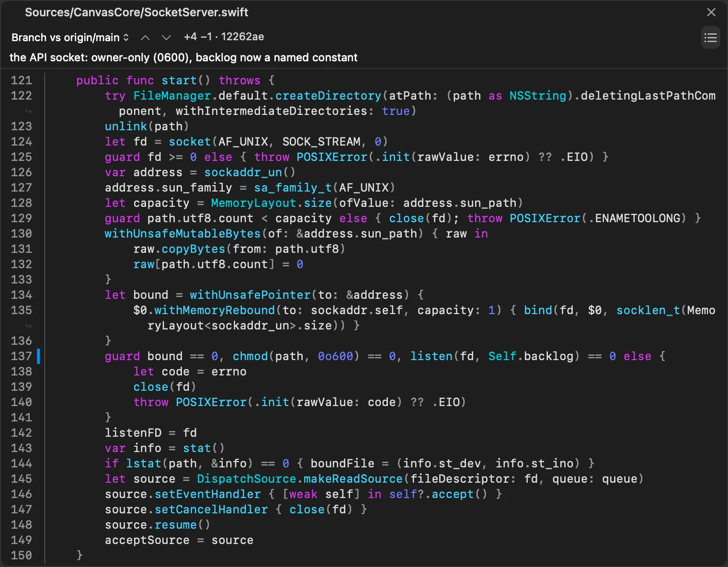This screenshot has width=728, height=567.
Task: Click 'withUnsafeMutableBytes' on line 130
Action: click(x=183, y=234)
